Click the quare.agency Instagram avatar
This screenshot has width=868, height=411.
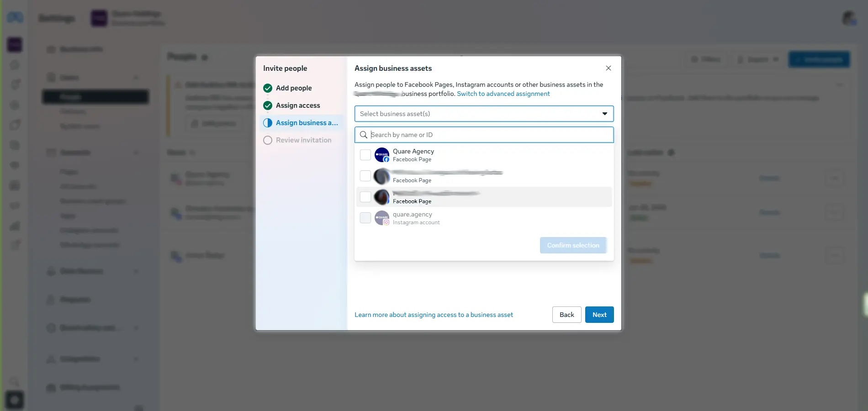382,218
